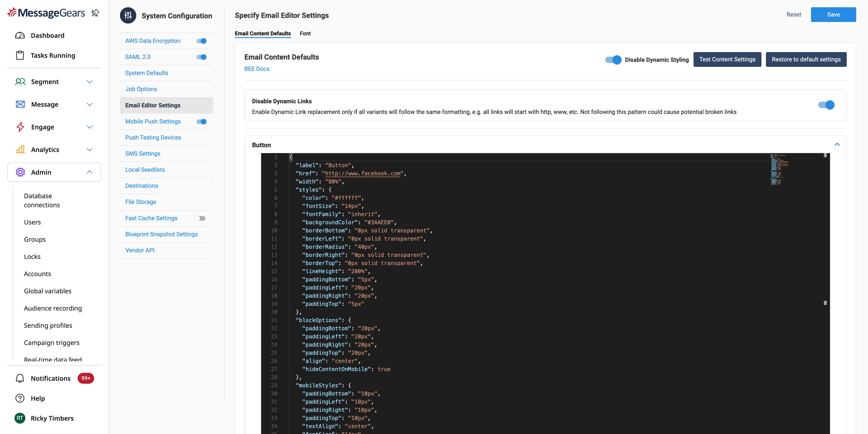868x434 pixels.
Task: Click the Reset button
Action: click(x=794, y=14)
